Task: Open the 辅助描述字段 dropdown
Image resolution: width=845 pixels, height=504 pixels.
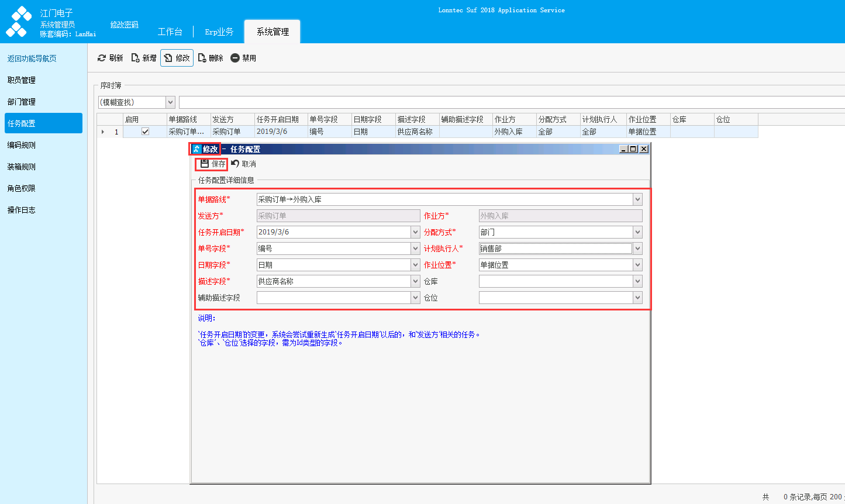Action: click(415, 298)
